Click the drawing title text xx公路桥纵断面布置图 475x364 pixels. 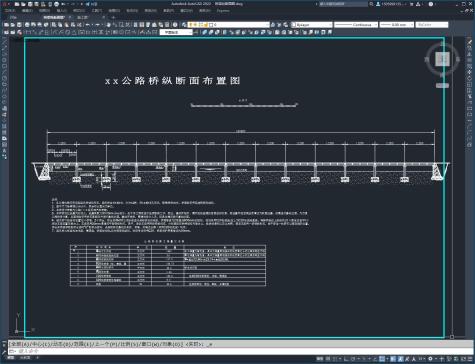173,81
